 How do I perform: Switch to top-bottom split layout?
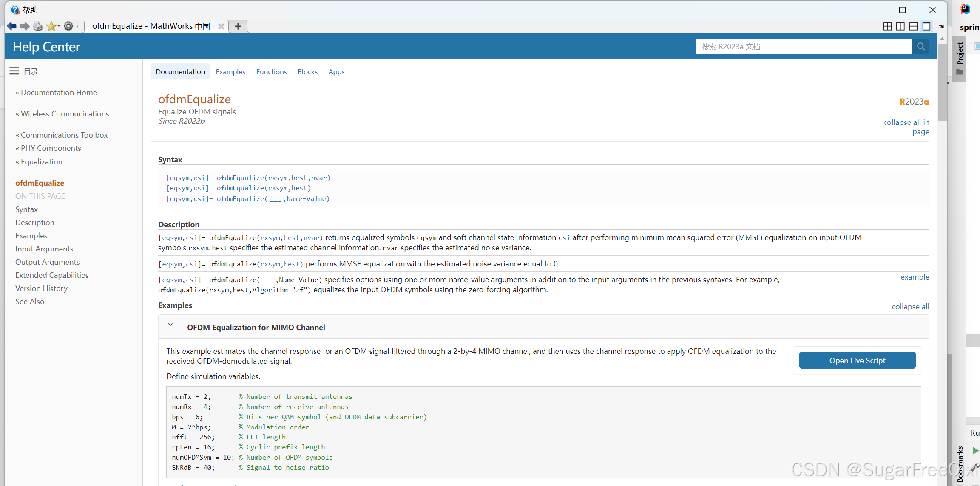(x=913, y=26)
